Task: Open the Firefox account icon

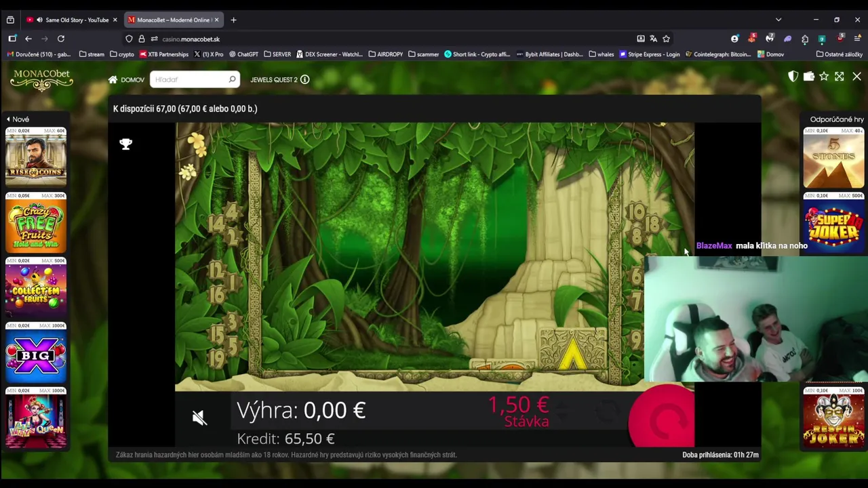Action: tap(734, 39)
